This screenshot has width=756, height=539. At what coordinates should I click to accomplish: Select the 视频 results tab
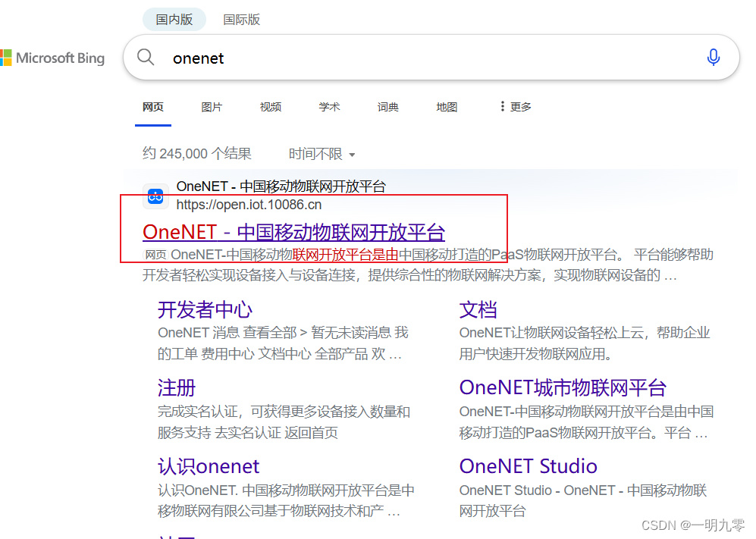tap(271, 107)
